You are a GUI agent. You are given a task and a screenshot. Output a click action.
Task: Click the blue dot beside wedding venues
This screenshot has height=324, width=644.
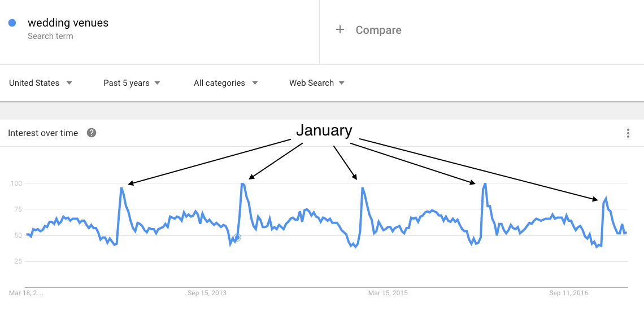(x=12, y=23)
